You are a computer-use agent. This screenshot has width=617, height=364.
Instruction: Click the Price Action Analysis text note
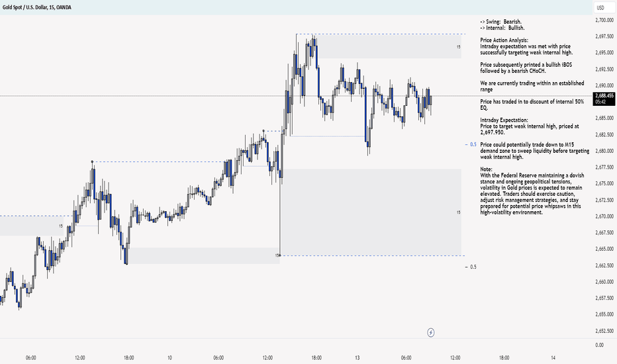coord(526,46)
